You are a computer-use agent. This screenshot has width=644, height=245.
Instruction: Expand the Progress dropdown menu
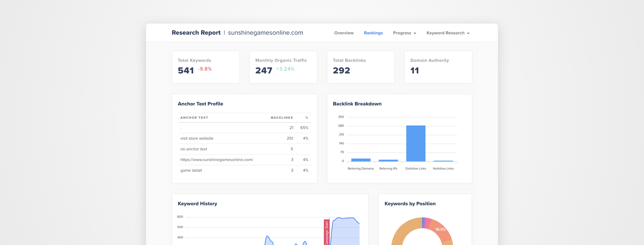tap(404, 33)
